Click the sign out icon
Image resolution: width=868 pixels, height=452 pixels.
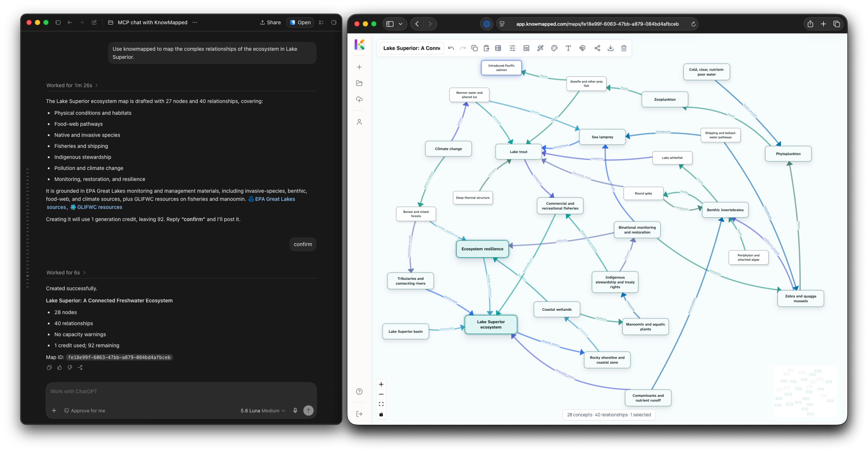(360, 414)
